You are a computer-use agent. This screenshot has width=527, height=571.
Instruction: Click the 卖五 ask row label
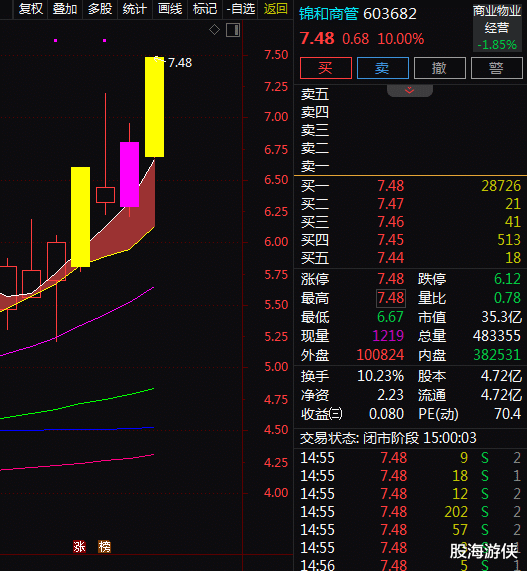(315, 94)
